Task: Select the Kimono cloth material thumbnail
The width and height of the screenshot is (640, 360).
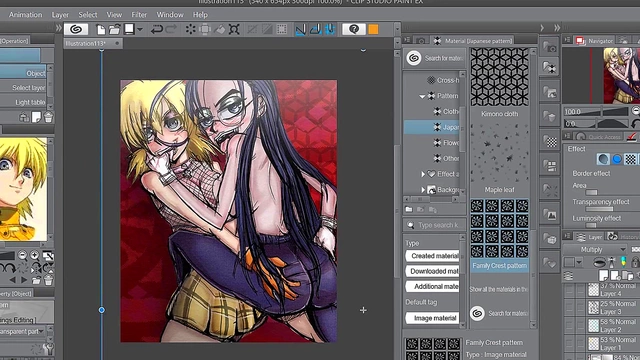Action: [x=500, y=77]
